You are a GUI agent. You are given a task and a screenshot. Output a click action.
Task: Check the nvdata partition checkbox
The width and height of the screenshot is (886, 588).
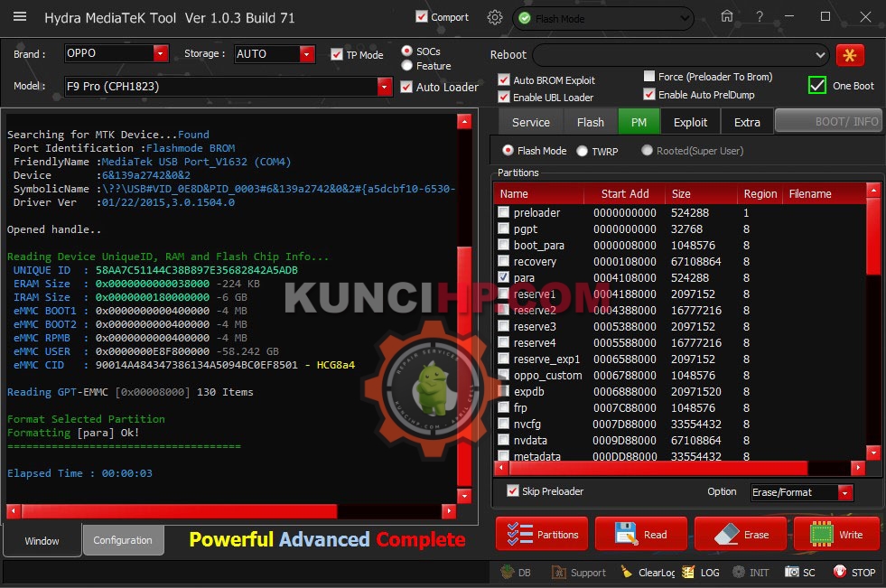coord(503,439)
